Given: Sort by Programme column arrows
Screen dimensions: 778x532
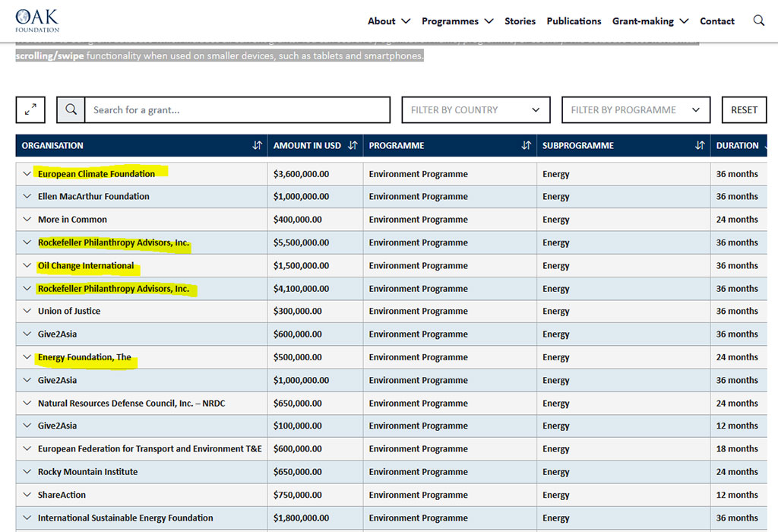Looking at the screenshot, I should (526, 146).
